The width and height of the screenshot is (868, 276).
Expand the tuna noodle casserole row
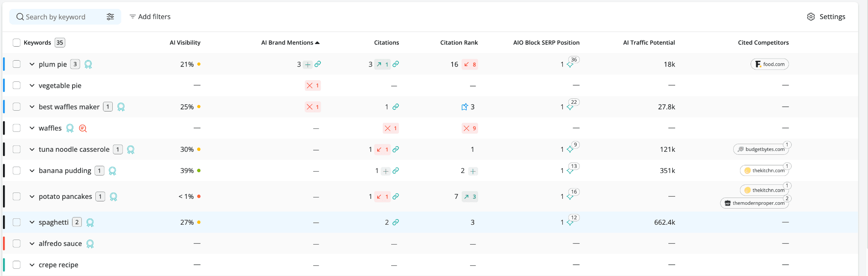(32, 149)
